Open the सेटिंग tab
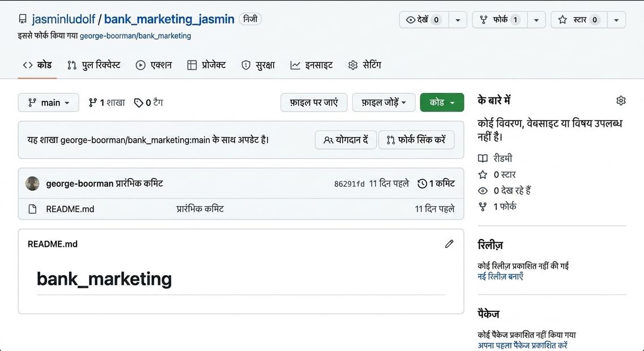Viewport: 644px width, 351px height. [364, 65]
